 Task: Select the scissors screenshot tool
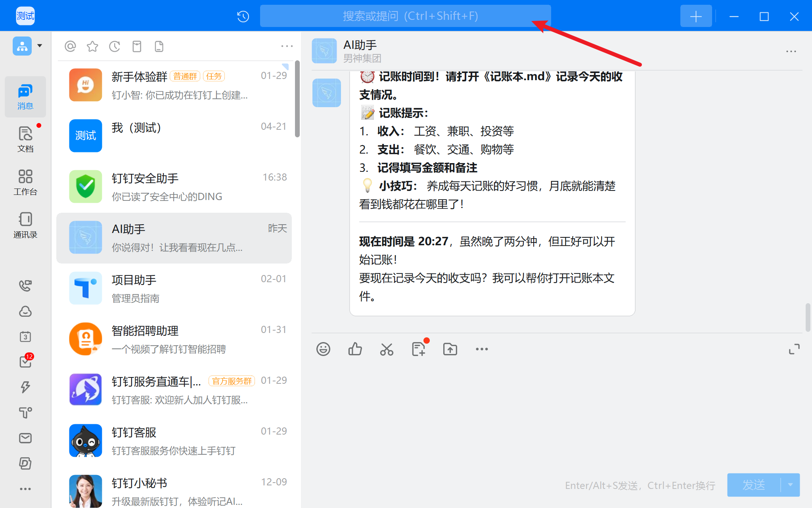387,349
